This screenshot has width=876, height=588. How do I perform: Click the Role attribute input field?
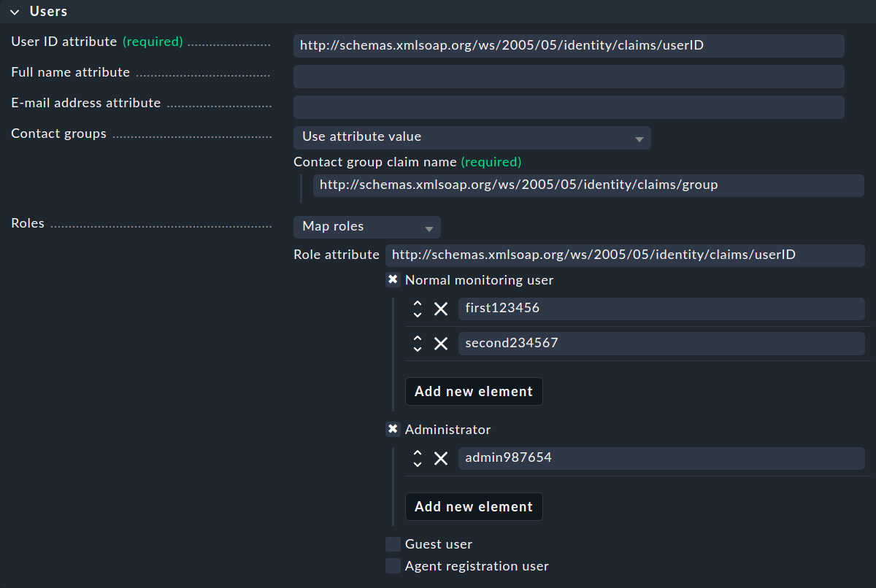[x=624, y=255]
